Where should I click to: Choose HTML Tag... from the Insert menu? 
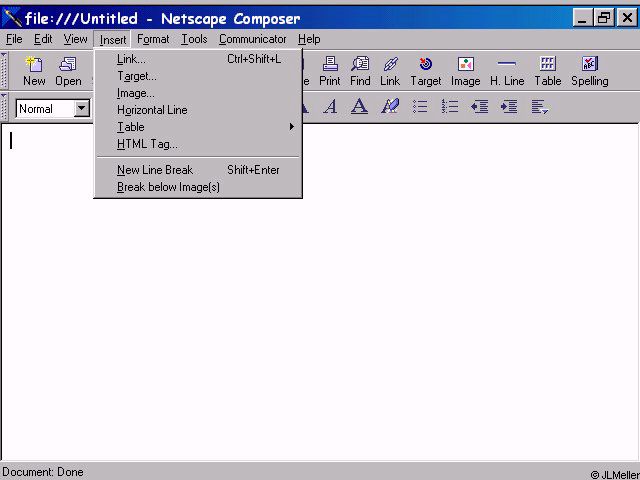198,144
